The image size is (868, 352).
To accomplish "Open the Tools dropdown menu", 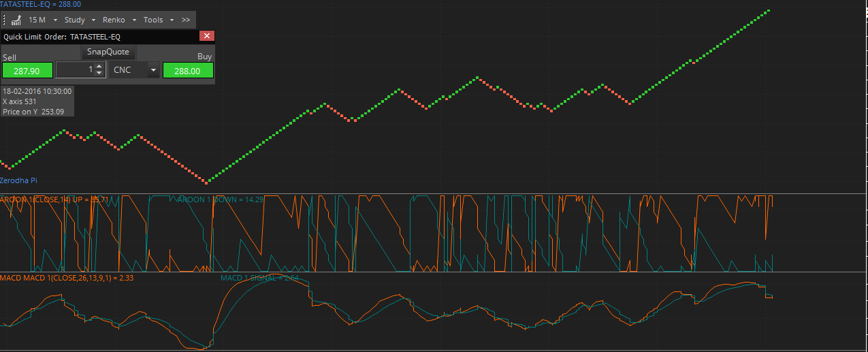I will [158, 20].
